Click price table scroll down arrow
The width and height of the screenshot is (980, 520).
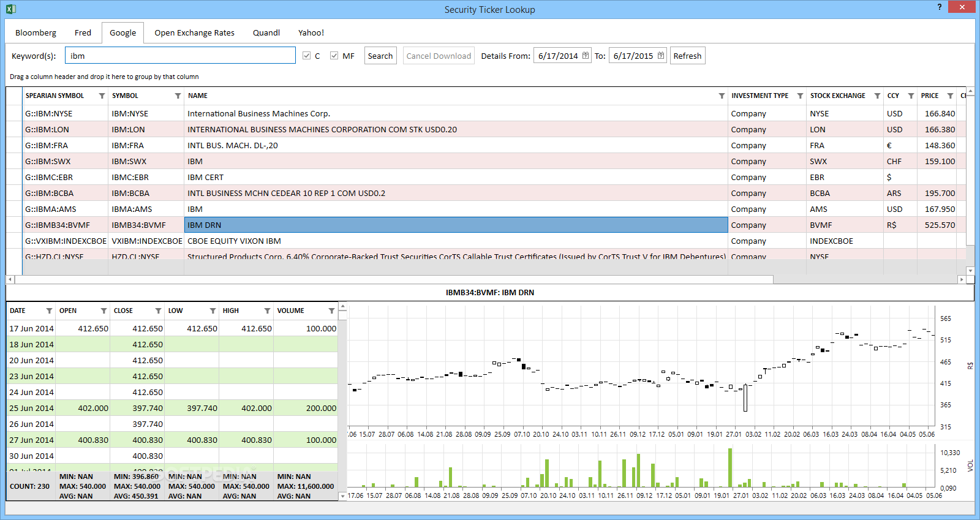pyautogui.click(x=343, y=496)
